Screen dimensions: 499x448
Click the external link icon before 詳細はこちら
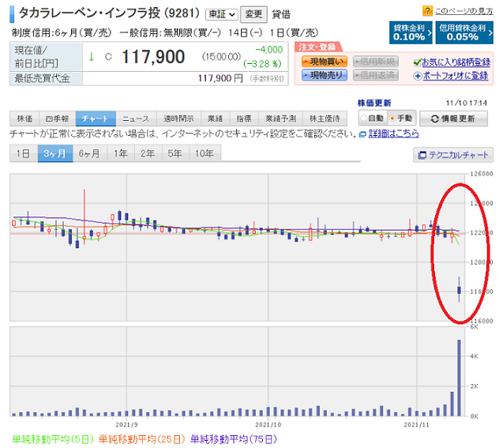[x=362, y=134]
